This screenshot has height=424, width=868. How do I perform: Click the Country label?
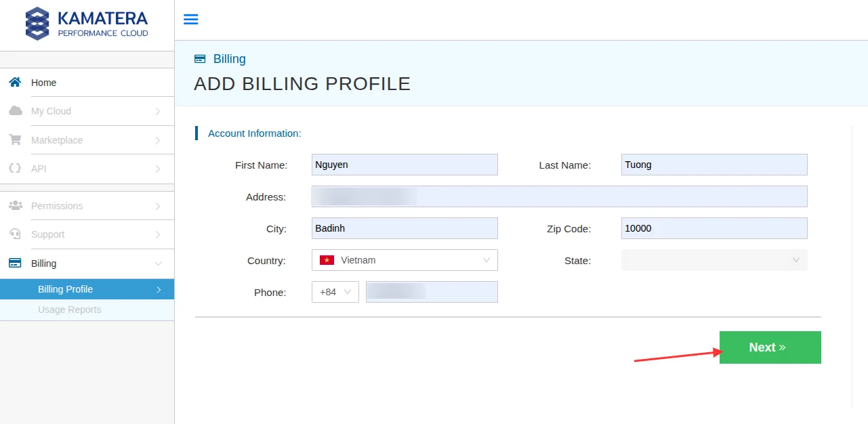[267, 261]
